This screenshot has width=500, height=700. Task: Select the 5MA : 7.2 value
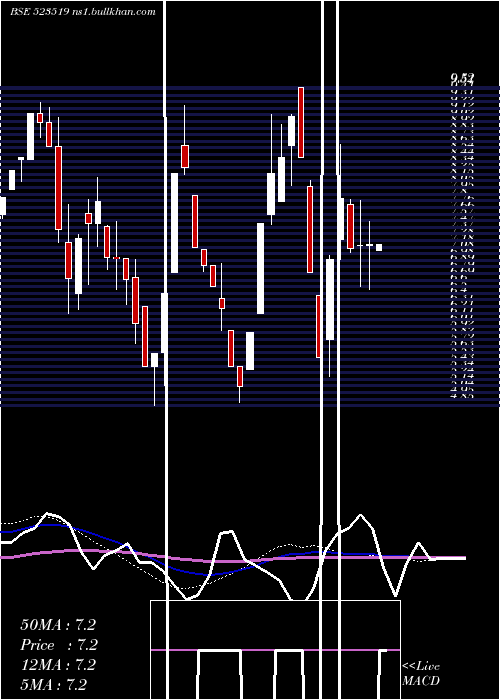coord(54,685)
